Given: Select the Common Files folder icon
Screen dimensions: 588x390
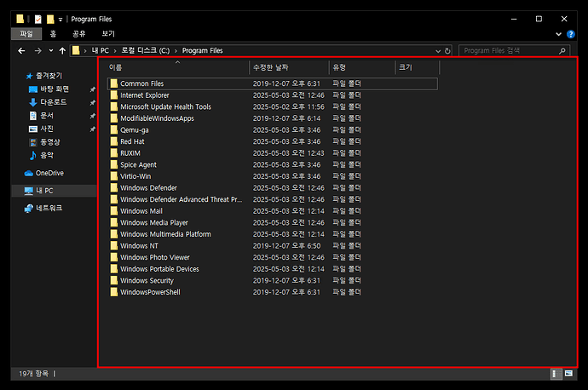Looking at the screenshot, I should 113,83.
